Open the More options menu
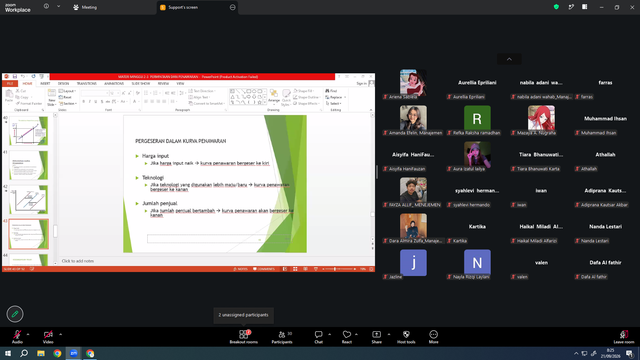This screenshot has width=640, height=360. point(433,337)
